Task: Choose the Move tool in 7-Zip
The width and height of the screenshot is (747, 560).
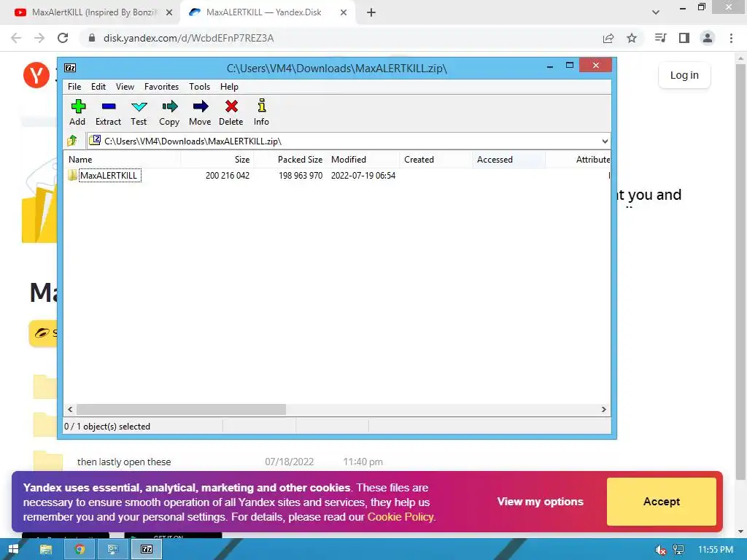Action: pyautogui.click(x=200, y=112)
